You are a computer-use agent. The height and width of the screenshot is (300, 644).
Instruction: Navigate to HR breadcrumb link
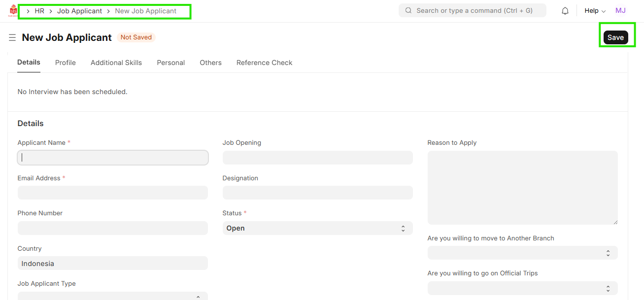39,11
